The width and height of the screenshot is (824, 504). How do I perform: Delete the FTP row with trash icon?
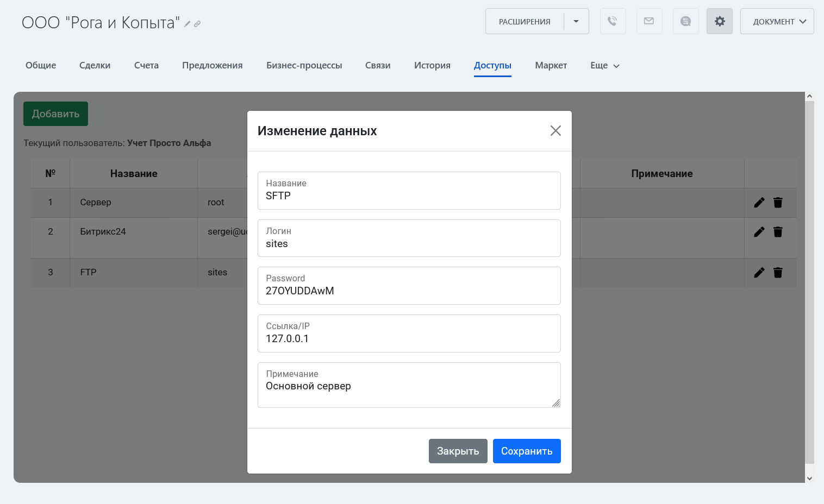tap(778, 273)
